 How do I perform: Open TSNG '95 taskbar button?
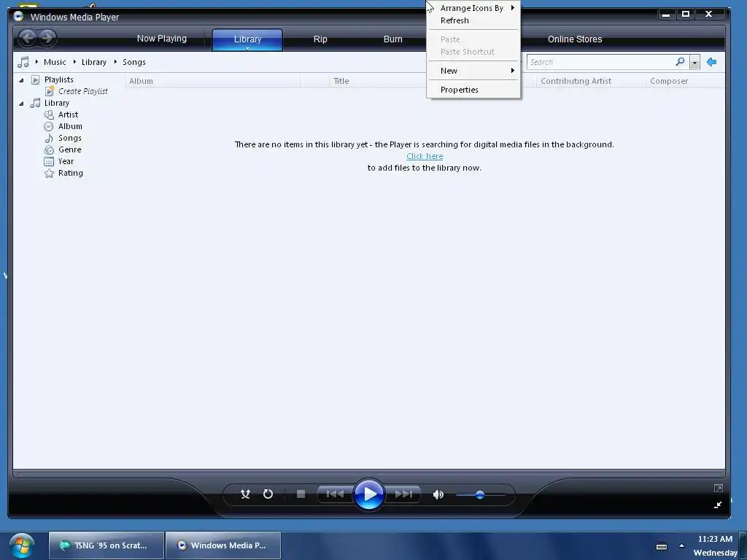click(107, 545)
